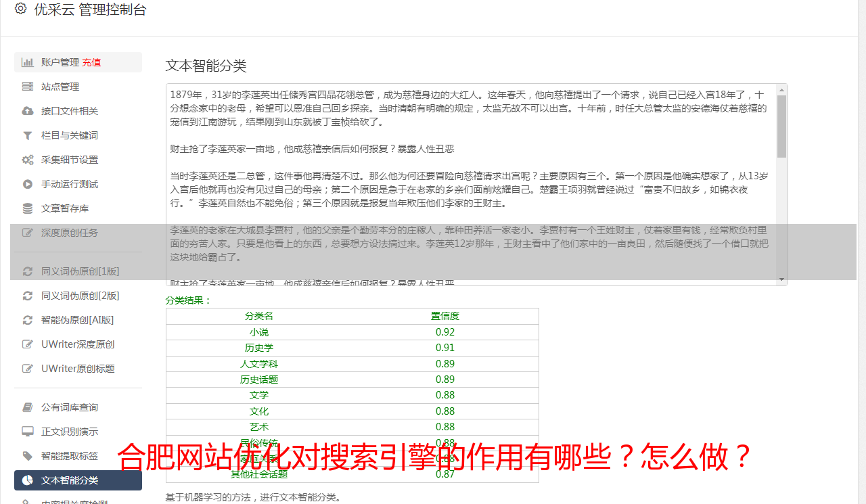866x504 pixels.
Task: Click the 0.88 value in the 文学 row
Action: click(445, 395)
